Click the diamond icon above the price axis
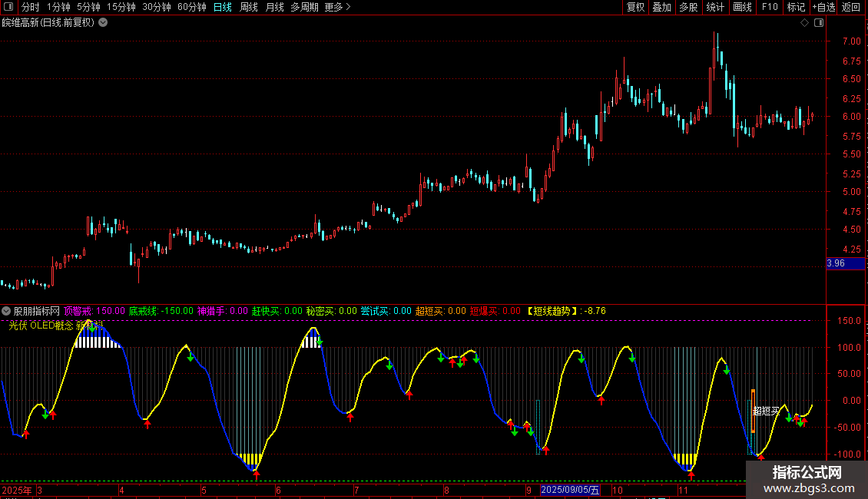The image size is (868, 499). [804, 23]
